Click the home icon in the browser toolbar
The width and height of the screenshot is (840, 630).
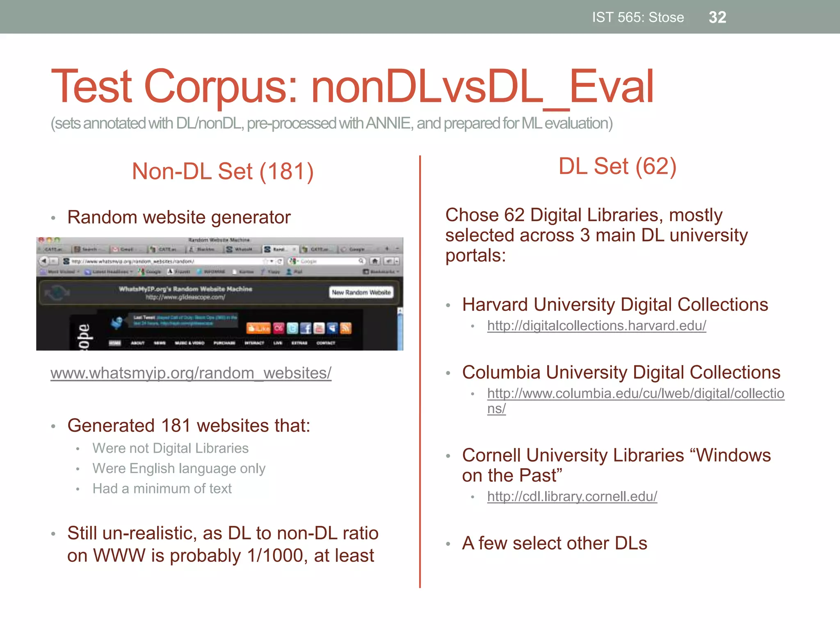(x=375, y=261)
